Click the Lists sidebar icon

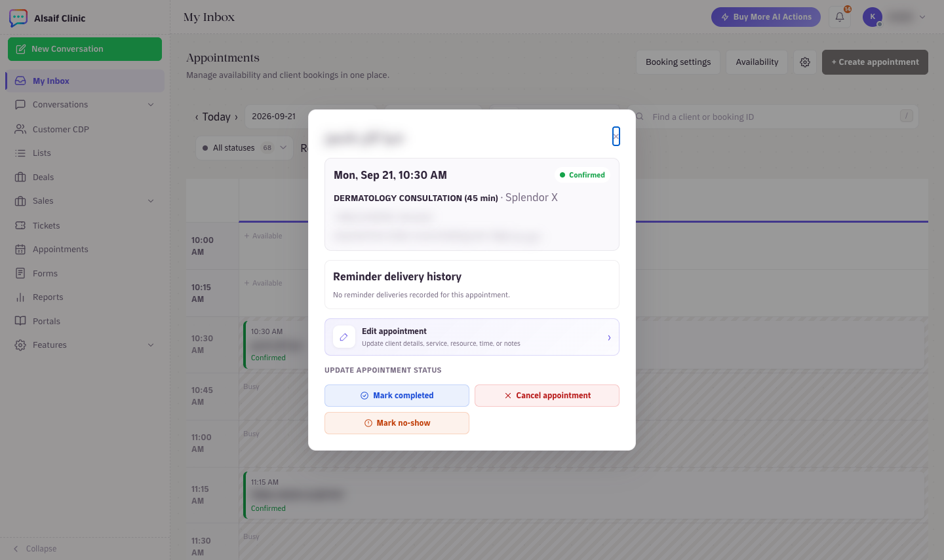20,153
